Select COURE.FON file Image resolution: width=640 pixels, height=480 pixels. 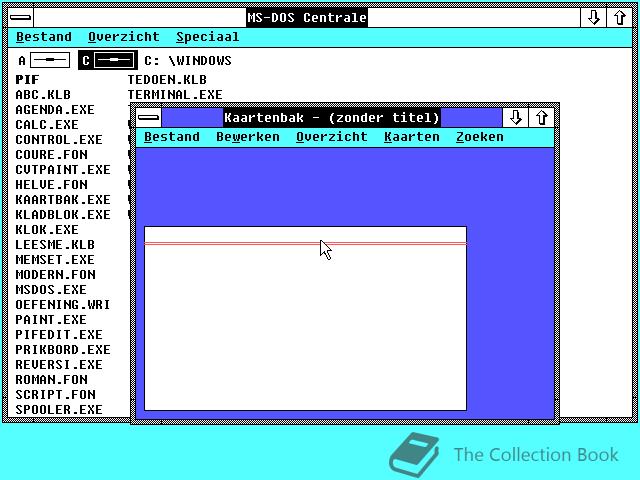pos(51,155)
